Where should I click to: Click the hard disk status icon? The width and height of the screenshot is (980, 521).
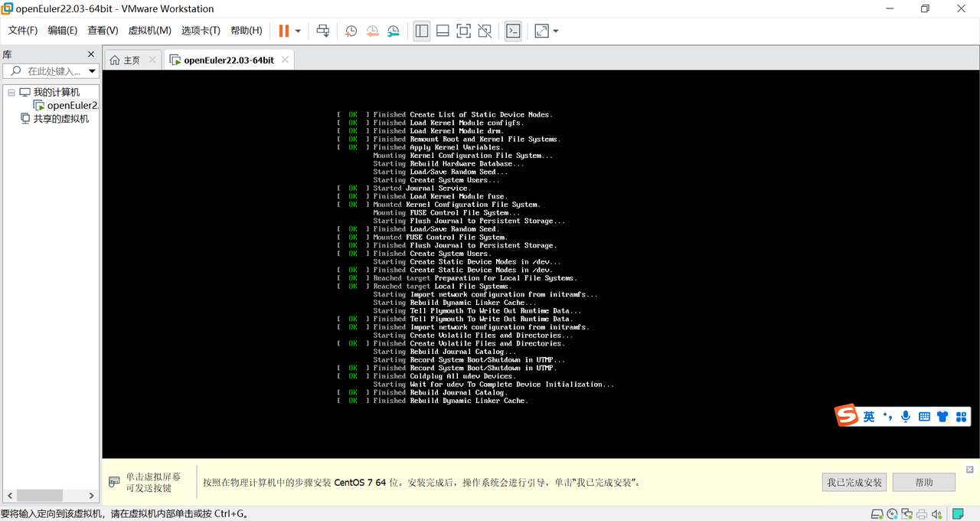pos(878,513)
